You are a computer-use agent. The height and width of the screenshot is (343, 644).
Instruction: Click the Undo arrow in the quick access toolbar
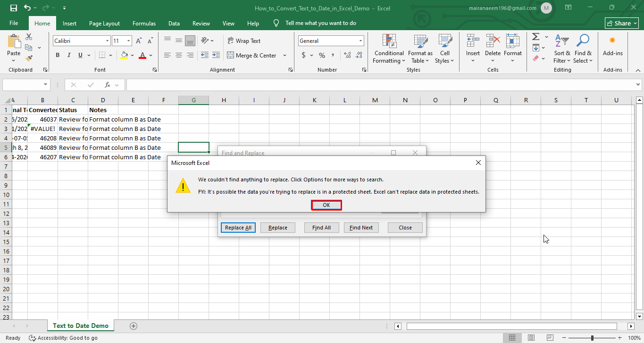[27, 8]
